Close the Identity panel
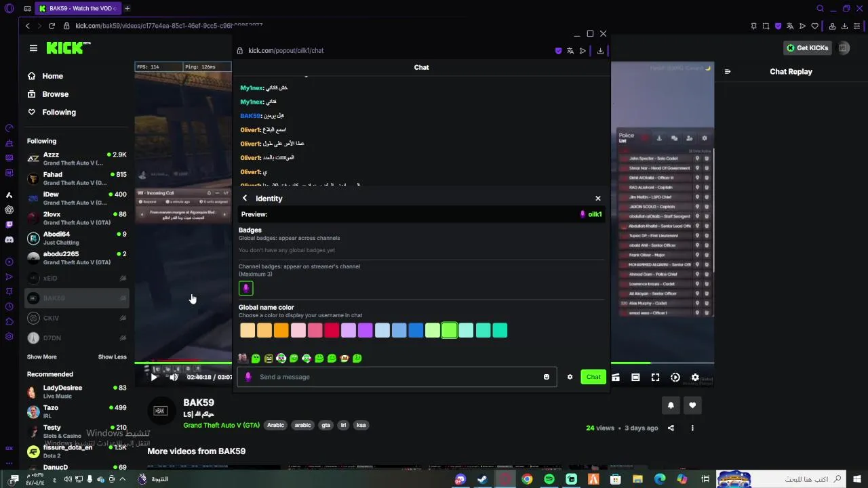Screen dimensions: 868x488 597,199
